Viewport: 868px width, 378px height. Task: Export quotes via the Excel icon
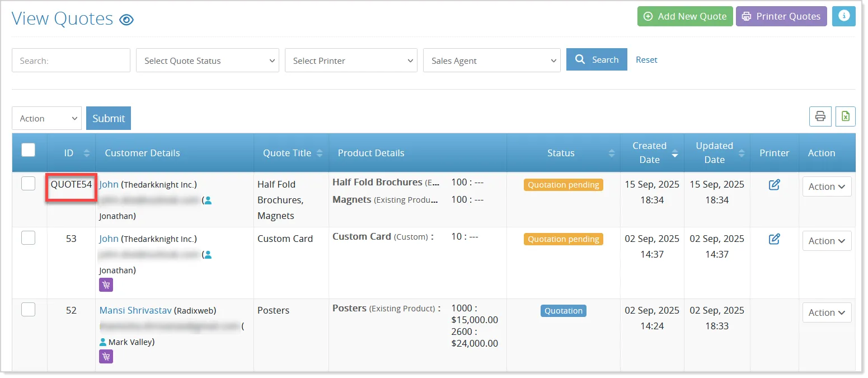pos(846,116)
